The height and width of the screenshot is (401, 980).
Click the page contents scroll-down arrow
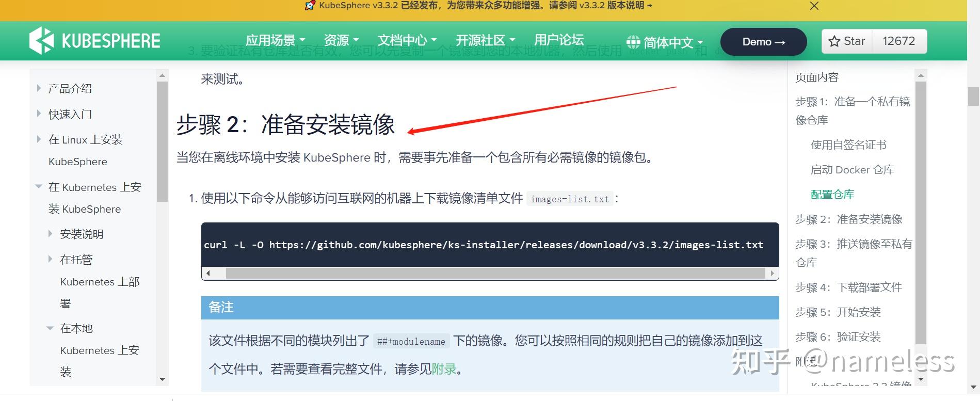point(921,379)
